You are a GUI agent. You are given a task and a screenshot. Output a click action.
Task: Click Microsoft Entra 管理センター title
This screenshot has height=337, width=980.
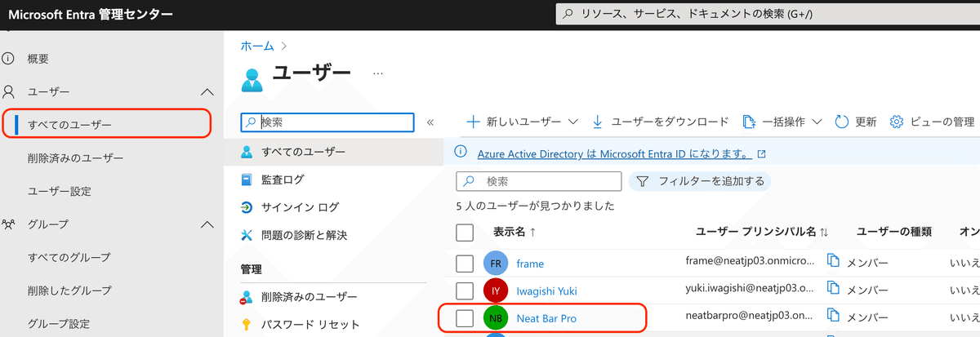[x=90, y=15]
